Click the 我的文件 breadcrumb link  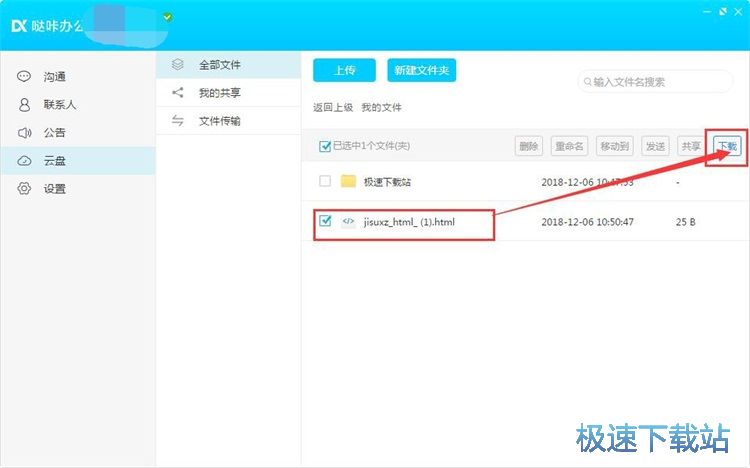click(381, 107)
